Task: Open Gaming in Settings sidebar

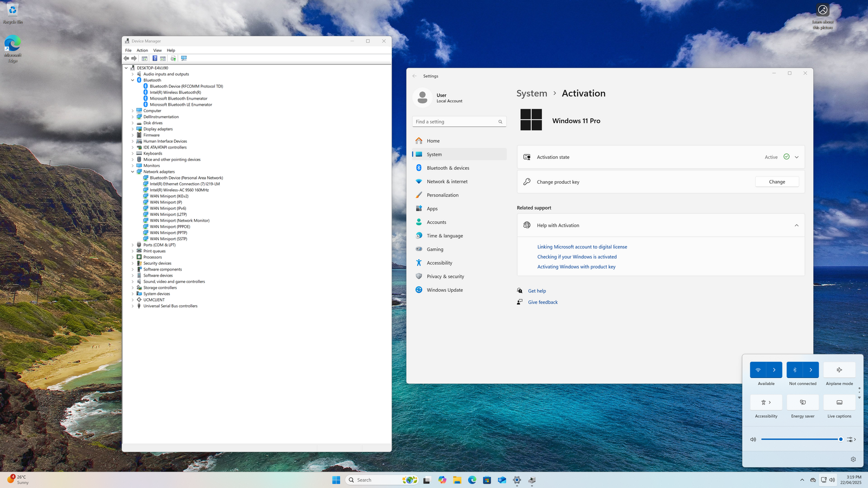Action: coord(459,249)
